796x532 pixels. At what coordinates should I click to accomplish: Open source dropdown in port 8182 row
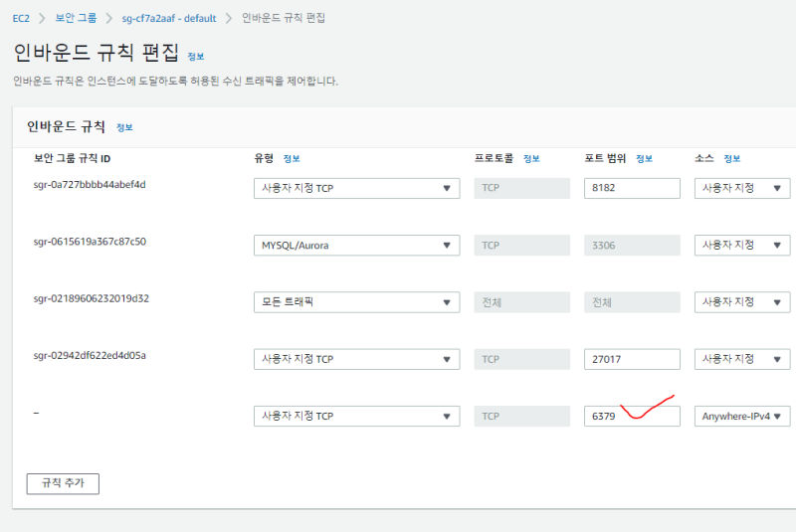742,188
